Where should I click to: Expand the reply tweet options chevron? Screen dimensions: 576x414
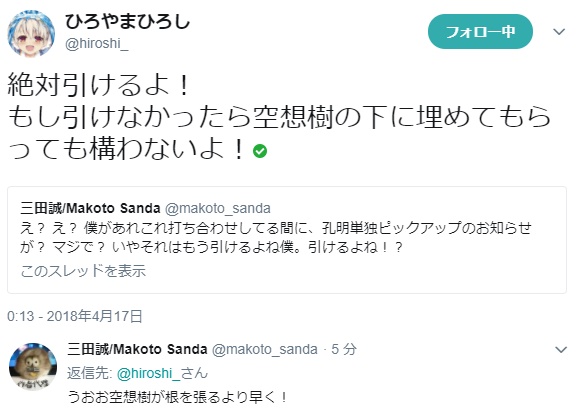pyautogui.click(x=561, y=349)
